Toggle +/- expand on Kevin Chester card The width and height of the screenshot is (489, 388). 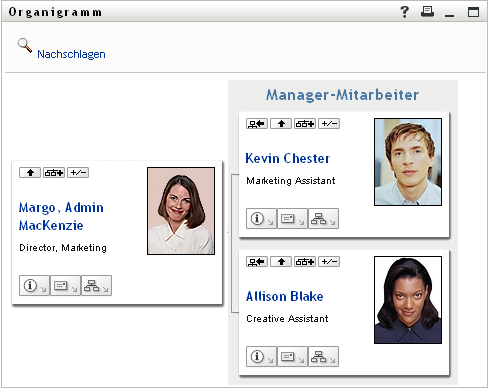pyautogui.click(x=329, y=124)
